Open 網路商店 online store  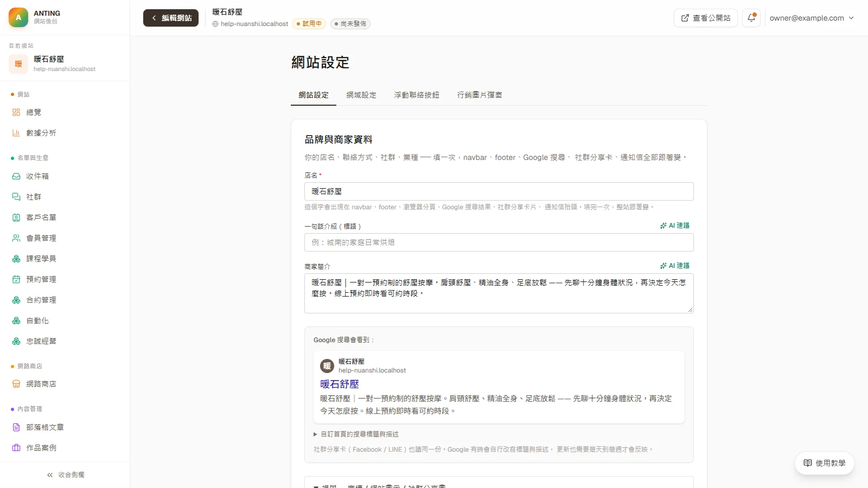(x=65, y=384)
